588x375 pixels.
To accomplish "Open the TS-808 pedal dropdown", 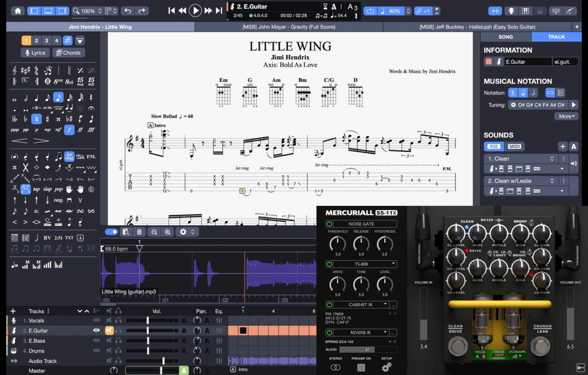I will (x=393, y=264).
